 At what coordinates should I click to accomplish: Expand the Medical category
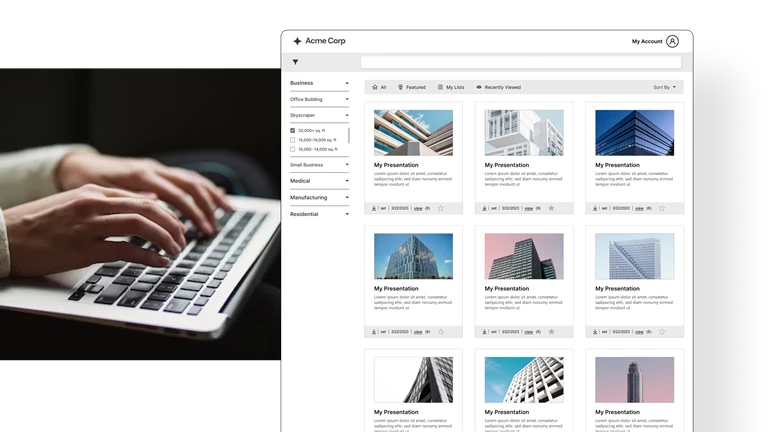click(x=347, y=181)
